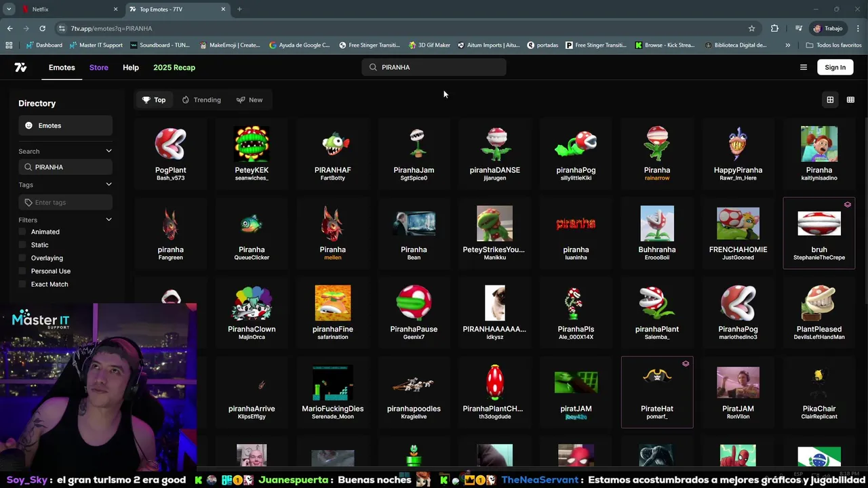Open the FRENCHAHOMIE emote
This screenshot has width=868, height=488.
tap(738, 233)
